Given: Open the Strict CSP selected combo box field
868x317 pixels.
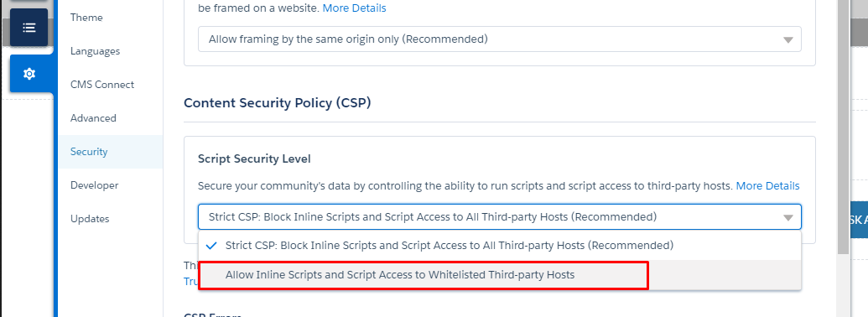Looking at the screenshot, I should click(x=499, y=217).
